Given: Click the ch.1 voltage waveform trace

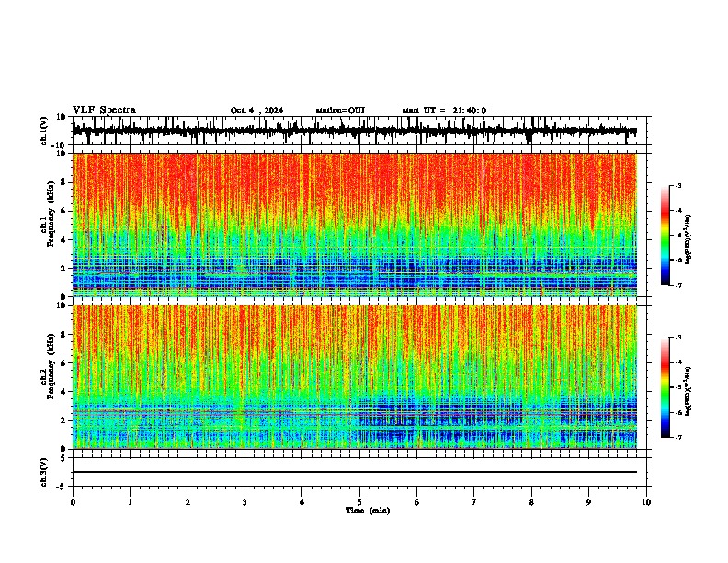Looking at the screenshot, I should pyautogui.click(x=355, y=131).
